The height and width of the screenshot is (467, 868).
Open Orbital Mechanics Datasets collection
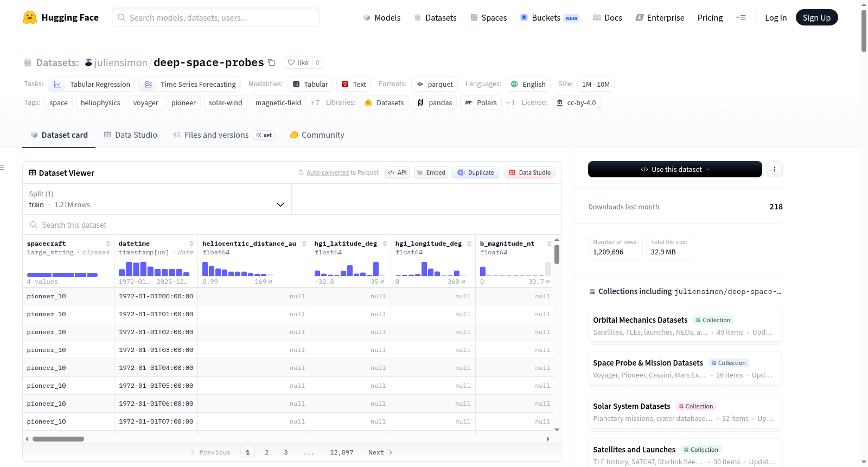pyautogui.click(x=685, y=325)
